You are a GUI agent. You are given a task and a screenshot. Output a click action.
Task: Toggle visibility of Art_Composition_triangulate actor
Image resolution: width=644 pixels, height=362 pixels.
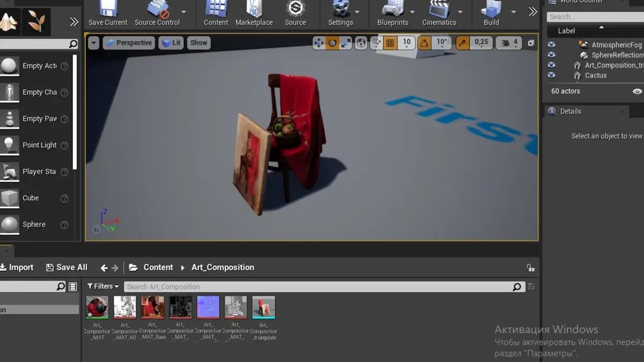click(551, 65)
